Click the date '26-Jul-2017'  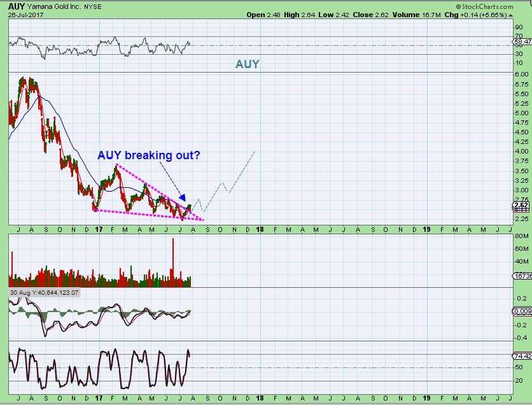coord(26,15)
